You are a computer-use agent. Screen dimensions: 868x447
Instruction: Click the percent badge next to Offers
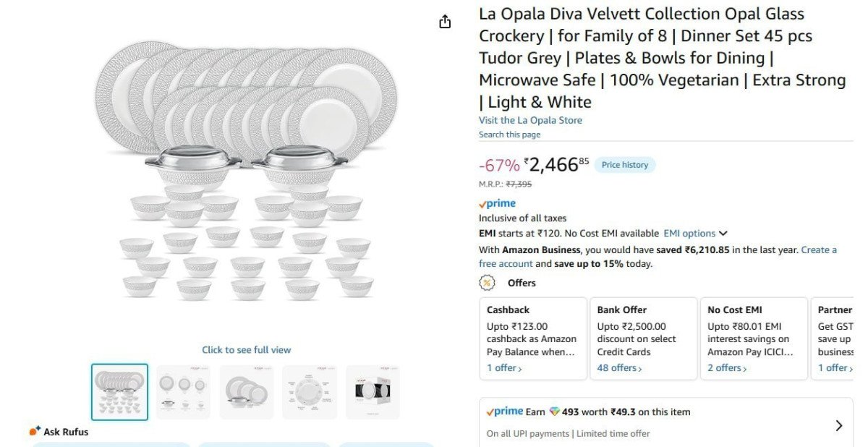(x=487, y=283)
